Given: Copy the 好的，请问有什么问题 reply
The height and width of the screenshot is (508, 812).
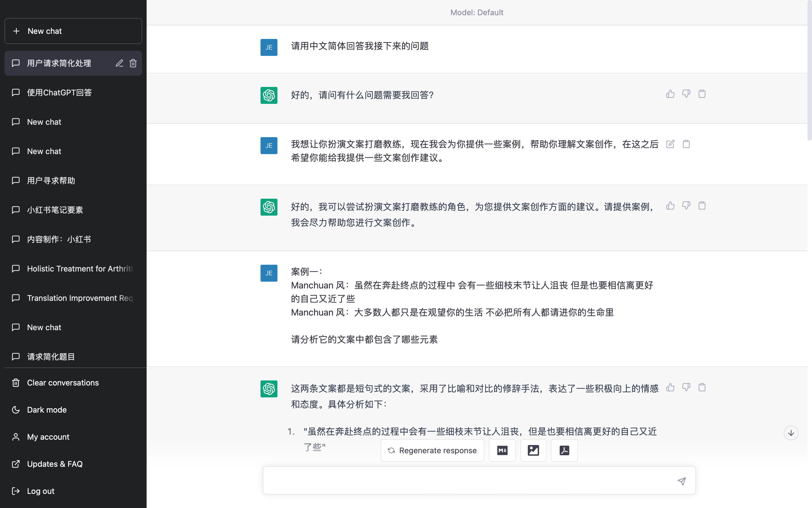Looking at the screenshot, I should pos(702,94).
